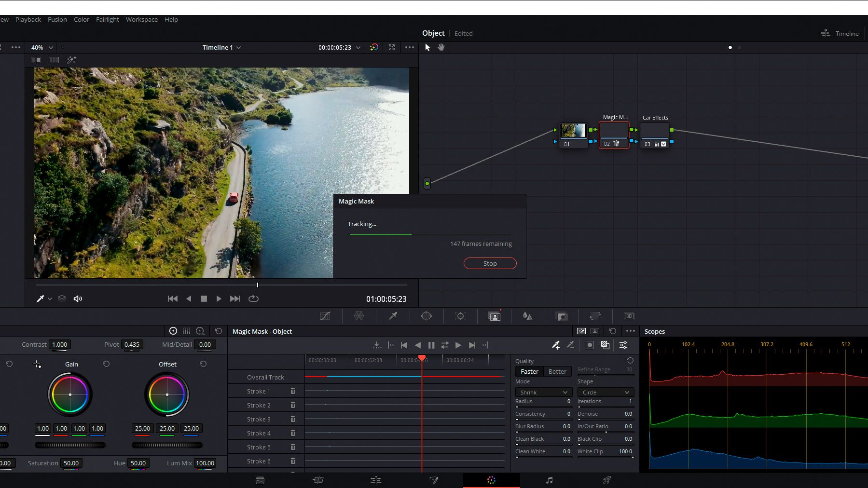The height and width of the screenshot is (488, 868).
Task: Open the Qualifier eyedropper palette
Action: [x=393, y=316]
